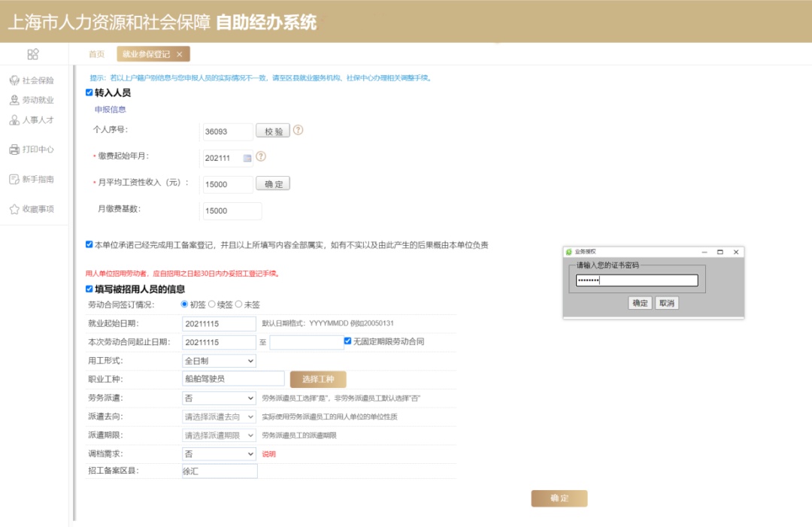812x527 pixels.
Task: Click help icon next to 校验 button
Action: coord(298,130)
